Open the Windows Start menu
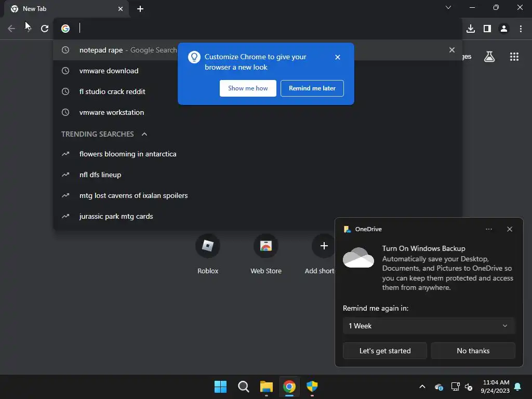This screenshot has height=399, width=532. 220,387
